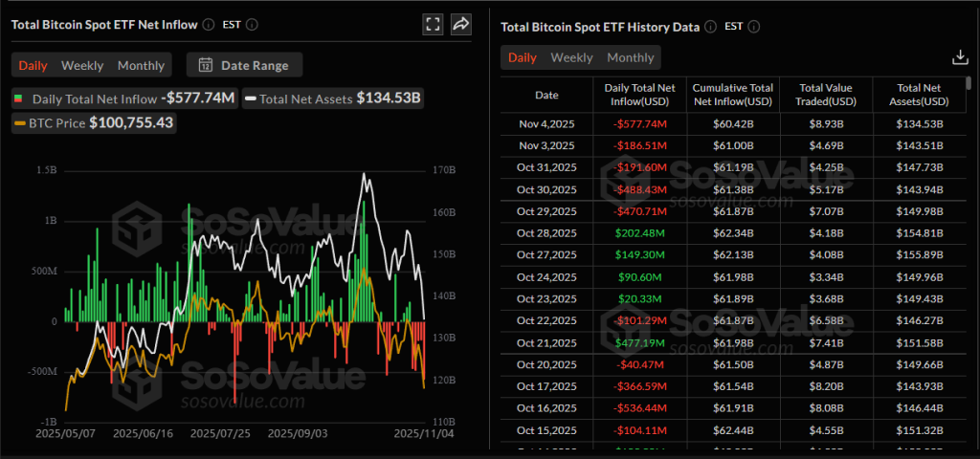Click info icon beside History Data title
This screenshot has height=459, width=980.
[710, 27]
